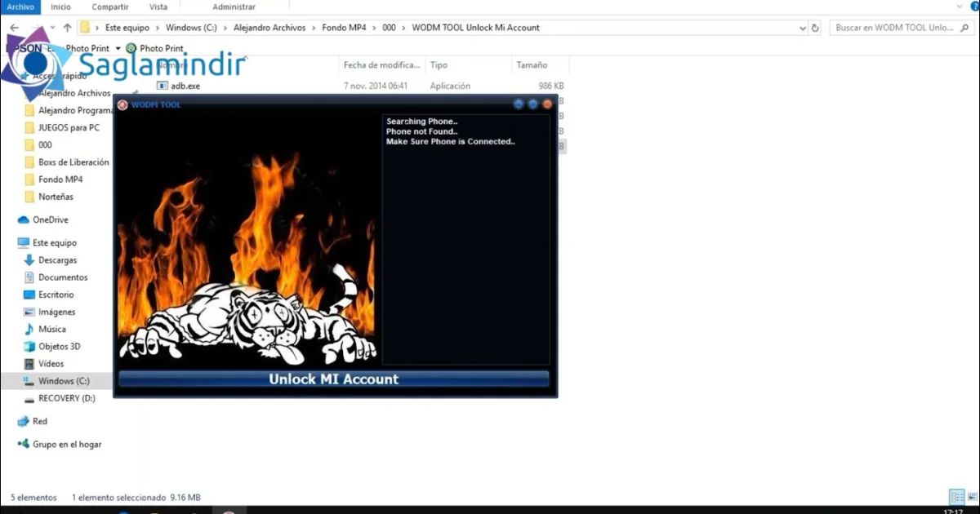Open the Archivo tab in Explorer
This screenshot has width=980, height=514.
[20, 7]
